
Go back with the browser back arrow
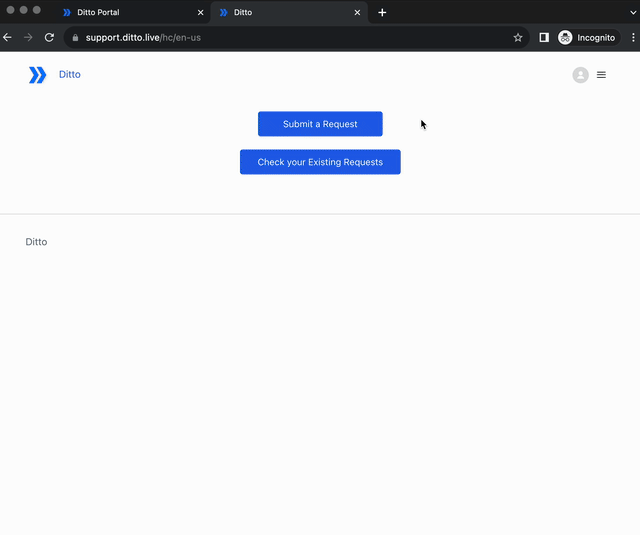pyautogui.click(x=7, y=38)
